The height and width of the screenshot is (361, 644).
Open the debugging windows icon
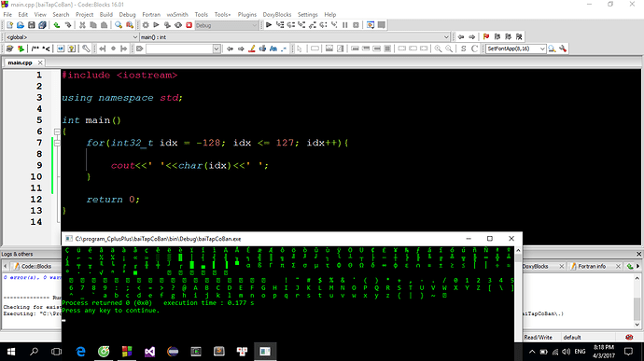click(371, 25)
